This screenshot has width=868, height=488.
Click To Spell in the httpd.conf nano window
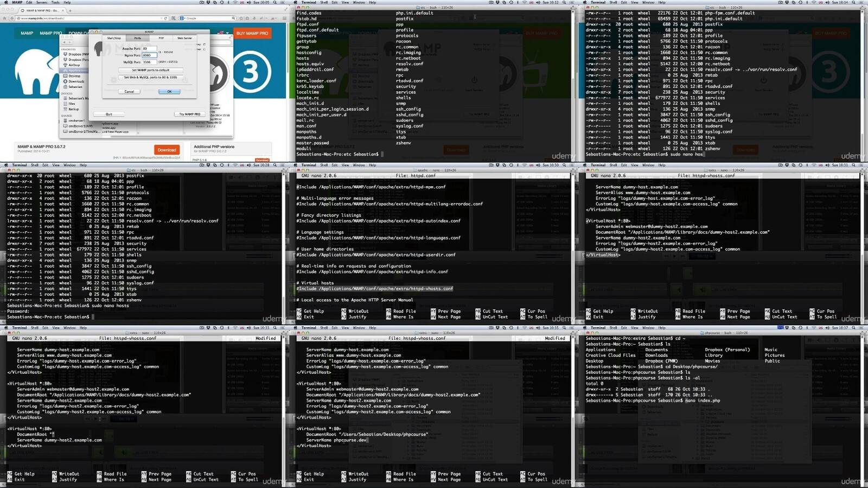click(x=533, y=316)
